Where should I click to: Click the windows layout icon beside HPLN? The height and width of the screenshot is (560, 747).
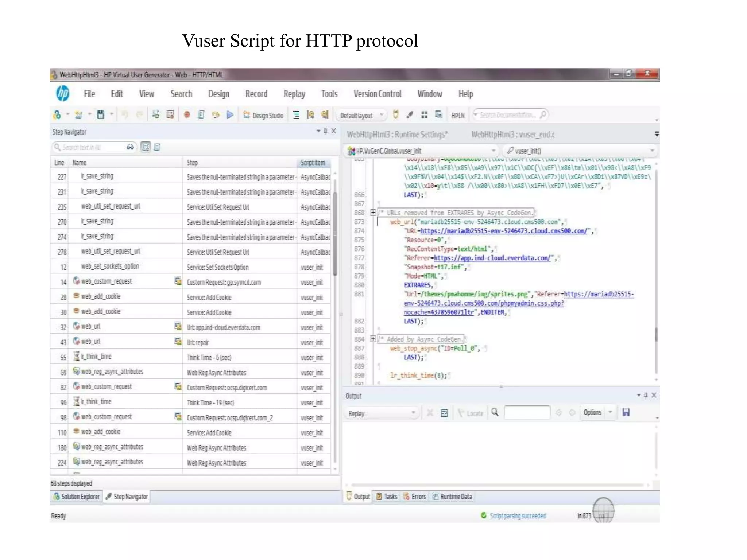click(x=438, y=115)
